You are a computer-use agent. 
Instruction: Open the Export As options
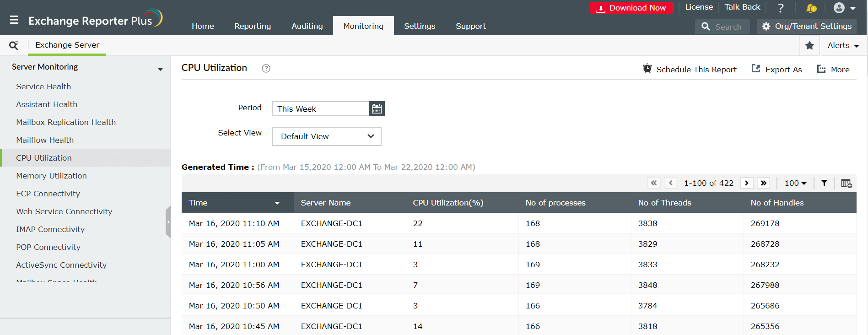pyautogui.click(x=777, y=69)
